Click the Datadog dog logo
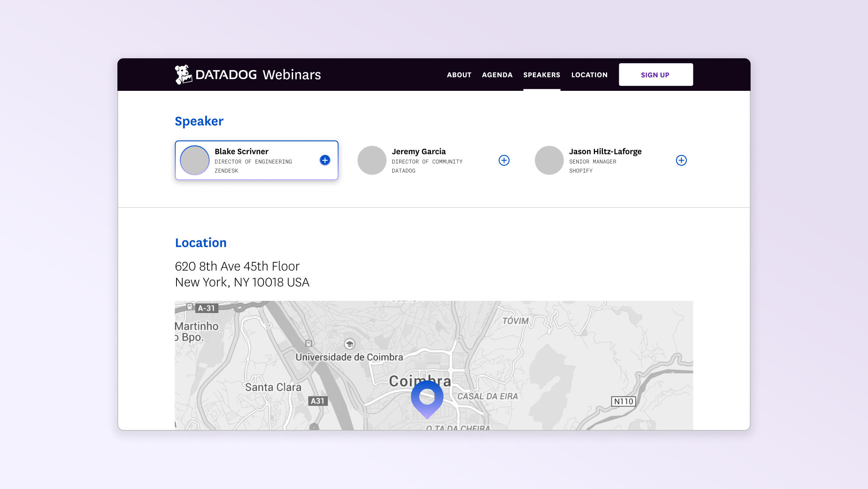This screenshot has width=868, height=489. pos(183,74)
